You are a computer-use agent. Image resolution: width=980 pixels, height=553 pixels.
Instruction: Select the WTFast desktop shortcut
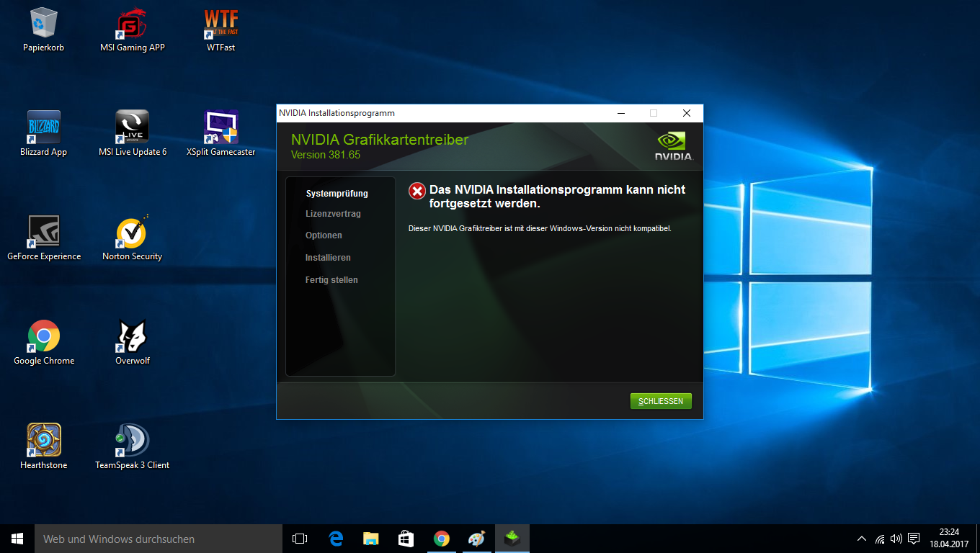click(x=220, y=30)
